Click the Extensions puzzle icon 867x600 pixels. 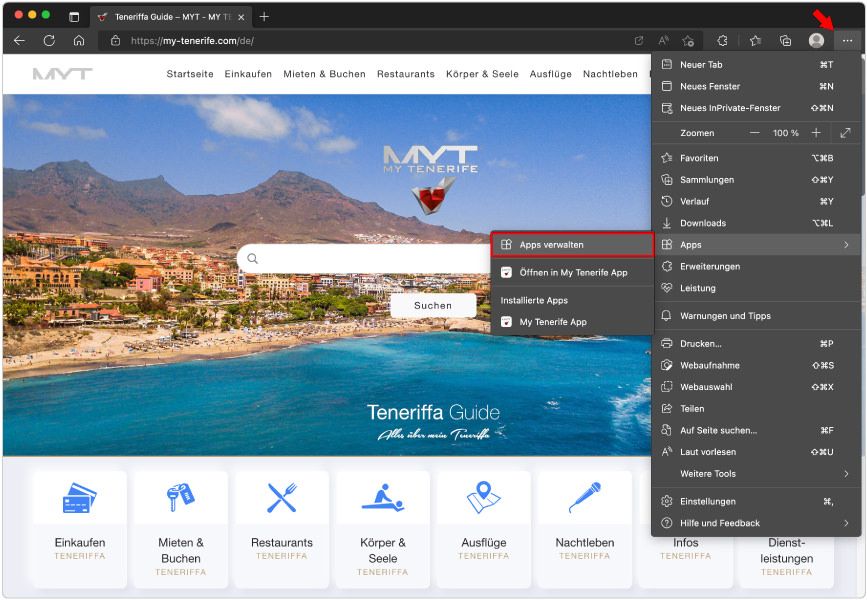722,40
